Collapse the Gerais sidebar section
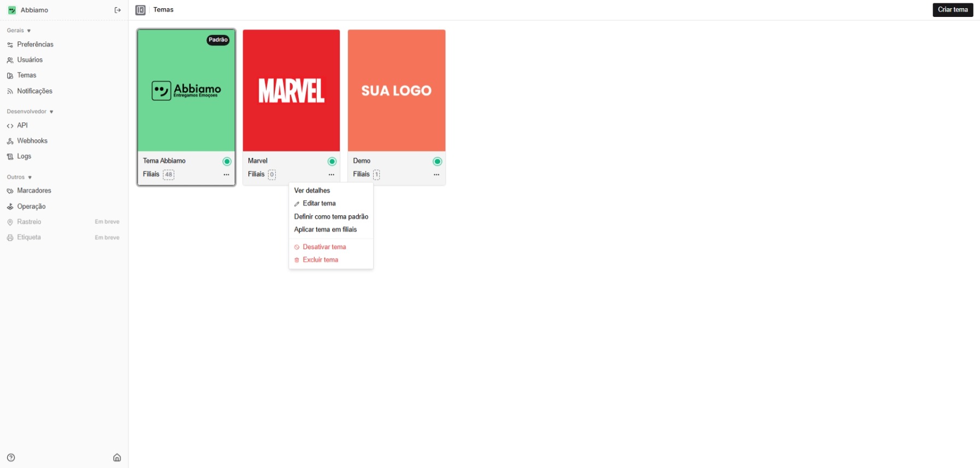 19,31
